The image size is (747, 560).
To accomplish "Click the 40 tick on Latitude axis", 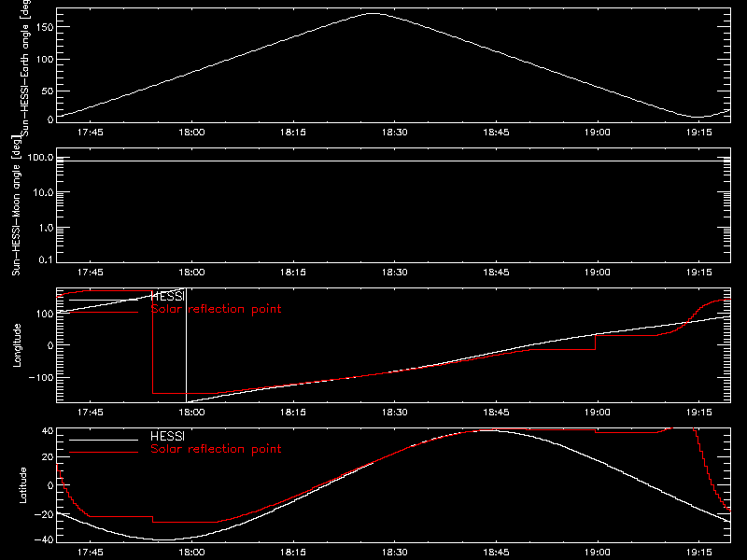I will 48,431.
